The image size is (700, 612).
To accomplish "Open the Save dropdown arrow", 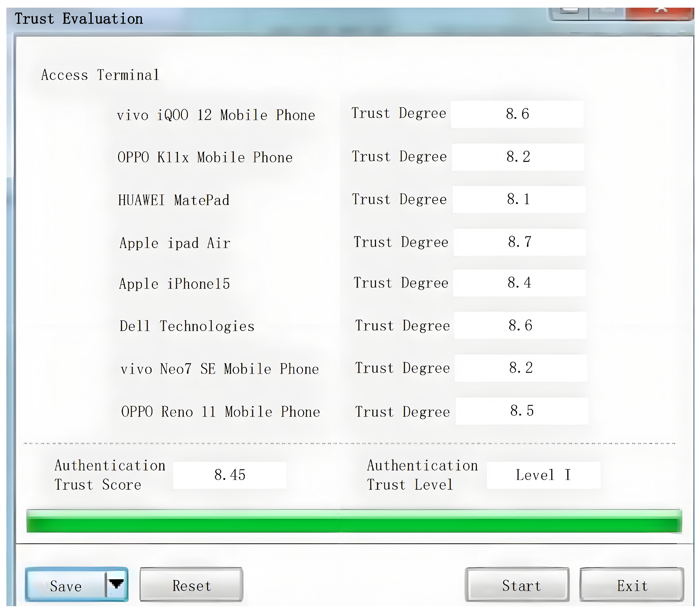I will 116,584.
